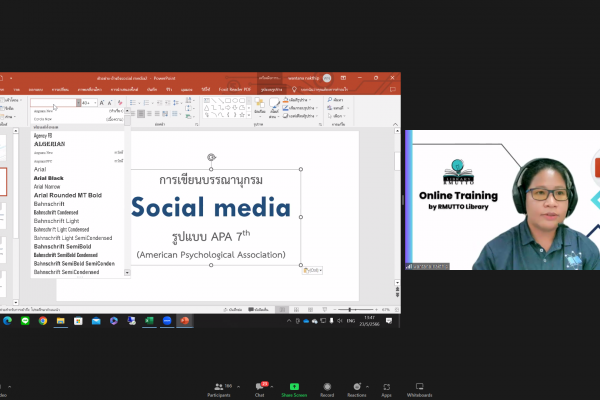Open LINE app from taskbar
Viewport: 600px width, 400px height.
click(25, 321)
